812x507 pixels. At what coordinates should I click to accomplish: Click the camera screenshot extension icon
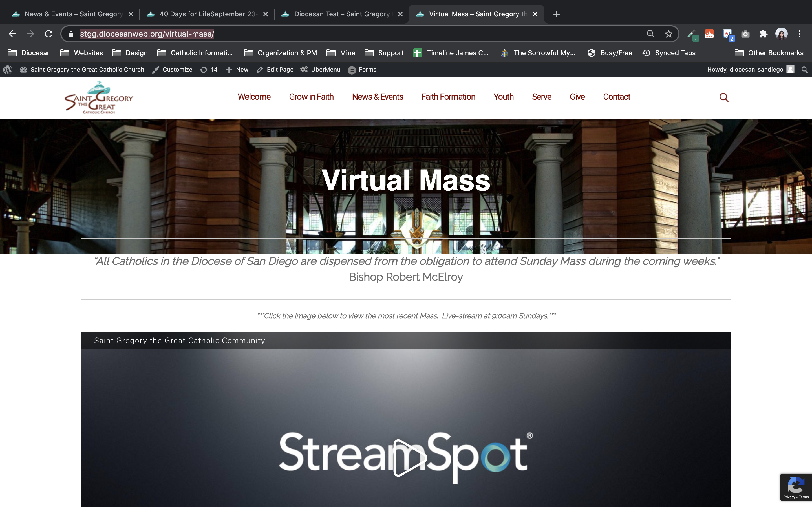[x=745, y=34]
